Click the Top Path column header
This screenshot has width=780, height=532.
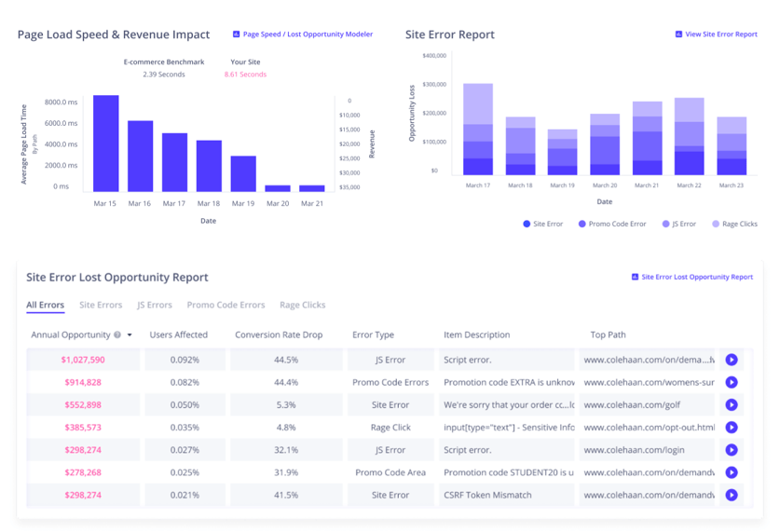tap(608, 334)
